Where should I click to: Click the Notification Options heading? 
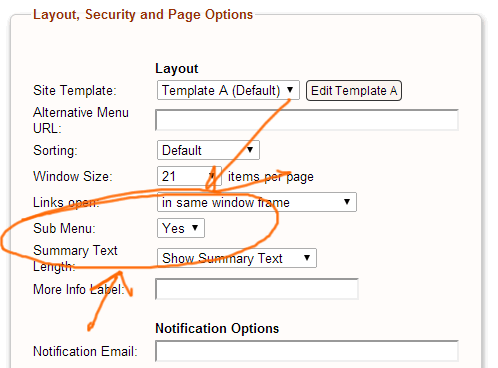tap(217, 328)
